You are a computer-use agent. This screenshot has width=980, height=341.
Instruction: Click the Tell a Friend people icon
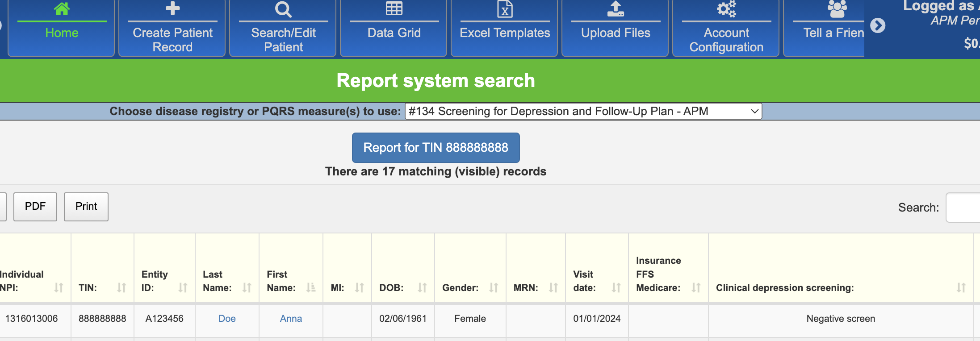pos(837,9)
